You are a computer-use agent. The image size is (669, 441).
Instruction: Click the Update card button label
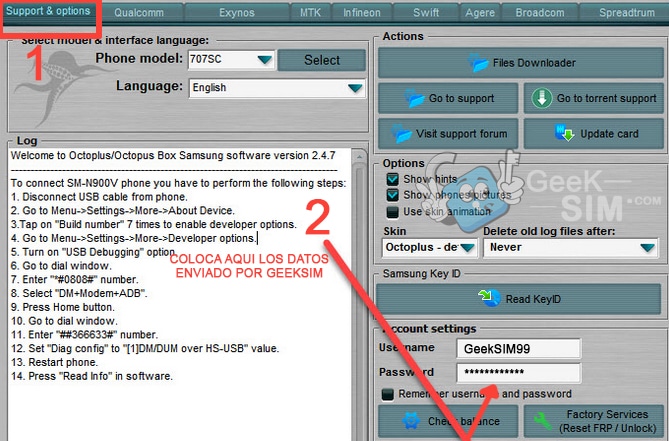pyautogui.click(x=609, y=134)
